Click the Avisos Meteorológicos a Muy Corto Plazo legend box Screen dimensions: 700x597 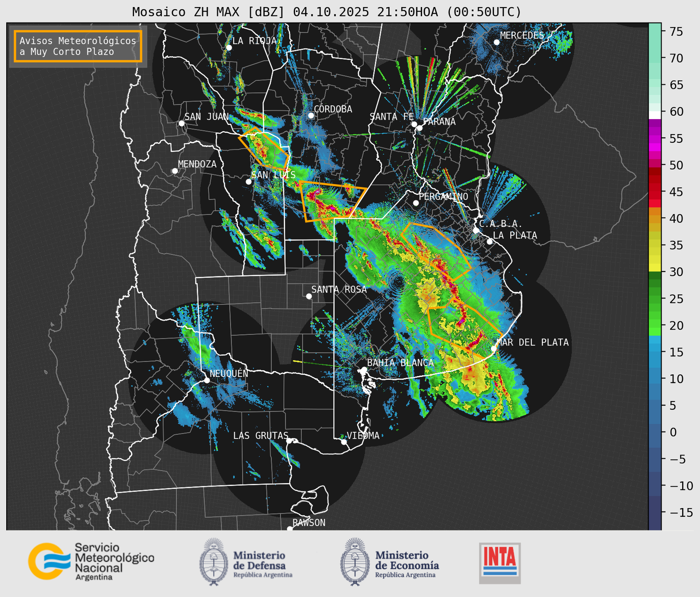pyautogui.click(x=78, y=46)
